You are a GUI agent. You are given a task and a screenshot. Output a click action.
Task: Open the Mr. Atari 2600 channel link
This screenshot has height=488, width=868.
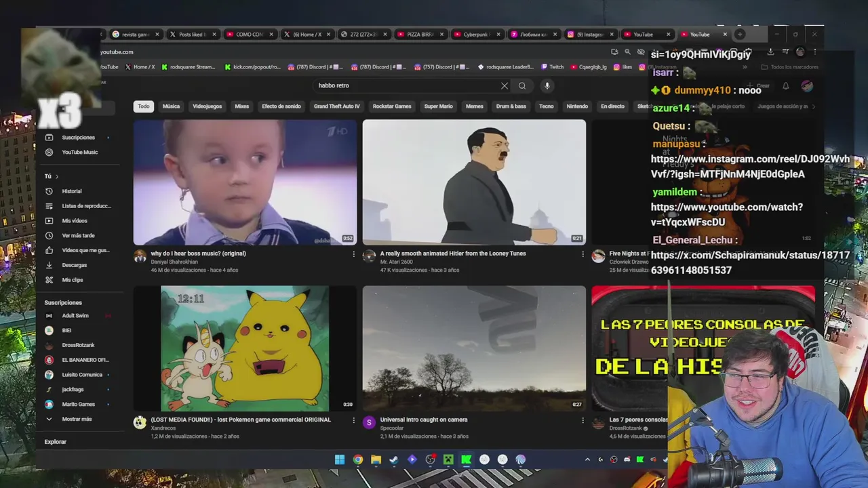pos(396,262)
